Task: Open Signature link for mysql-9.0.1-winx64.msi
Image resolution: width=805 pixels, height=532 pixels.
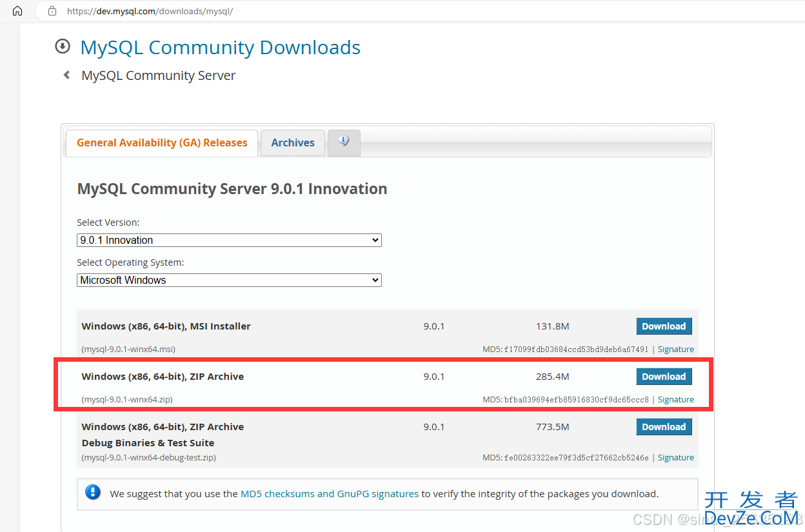Action: [x=675, y=349]
